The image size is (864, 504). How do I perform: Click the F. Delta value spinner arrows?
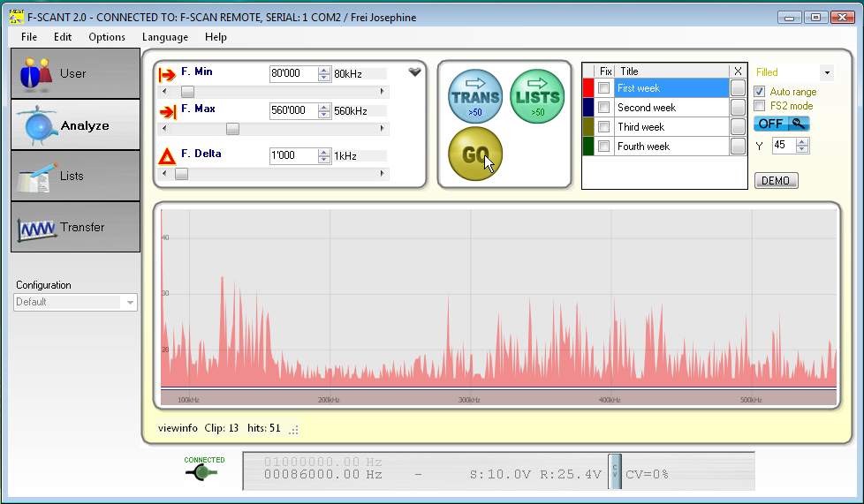tap(324, 156)
